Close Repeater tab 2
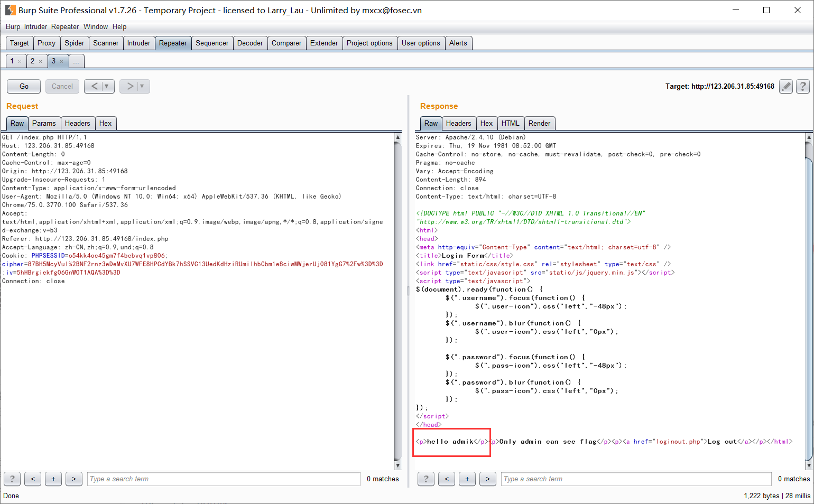 tap(40, 62)
